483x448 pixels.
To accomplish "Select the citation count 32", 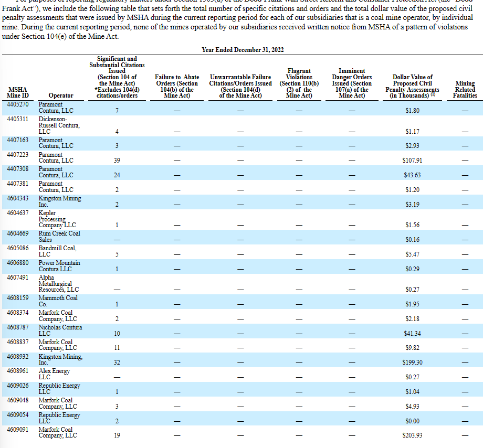I will pyautogui.click(x=117, y=362).
